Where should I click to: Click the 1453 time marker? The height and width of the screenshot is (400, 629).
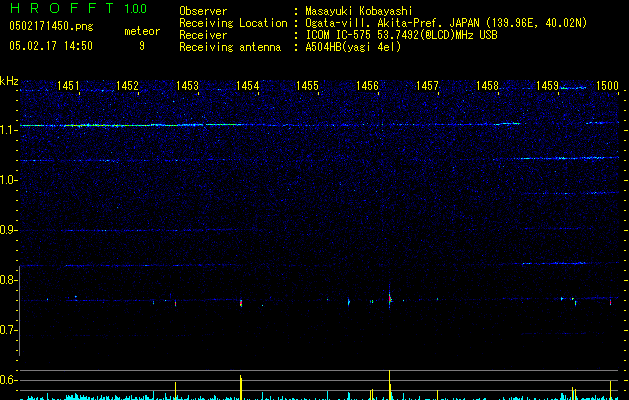coord(187,86)
